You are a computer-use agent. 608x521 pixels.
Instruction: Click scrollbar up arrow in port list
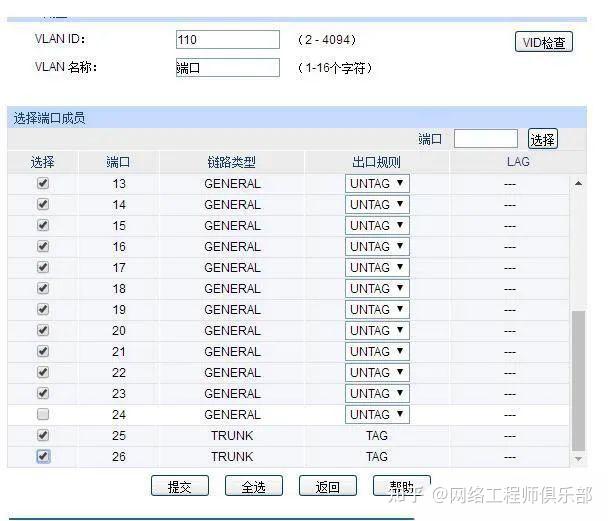point(578,183)
